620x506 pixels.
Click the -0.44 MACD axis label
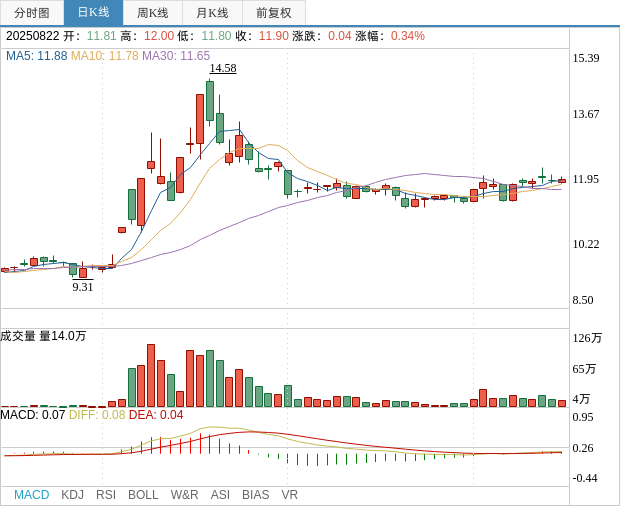pos(585,478)
